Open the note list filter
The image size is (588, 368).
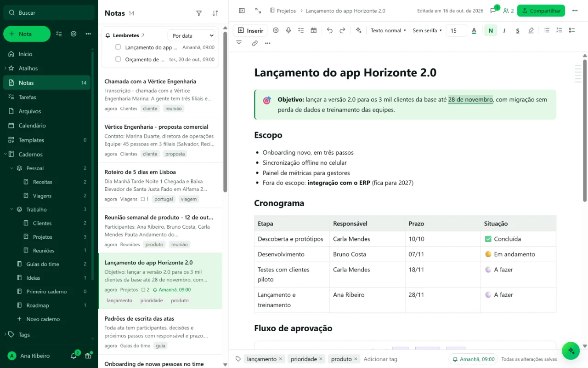199,13
